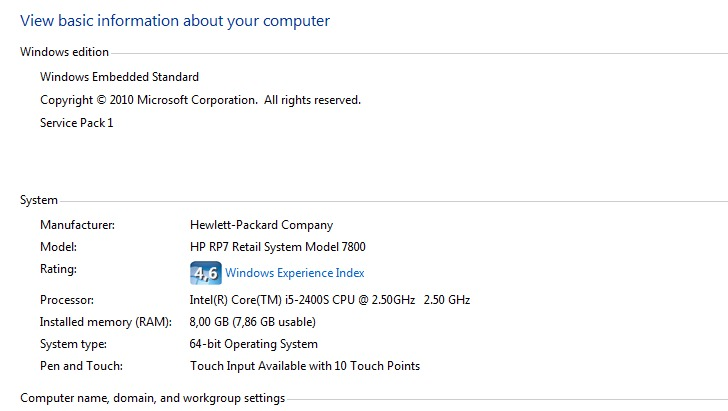
Task: Select 'Touch Input Available with 10 Touch Points'
Action: click(x=305, y=366)
